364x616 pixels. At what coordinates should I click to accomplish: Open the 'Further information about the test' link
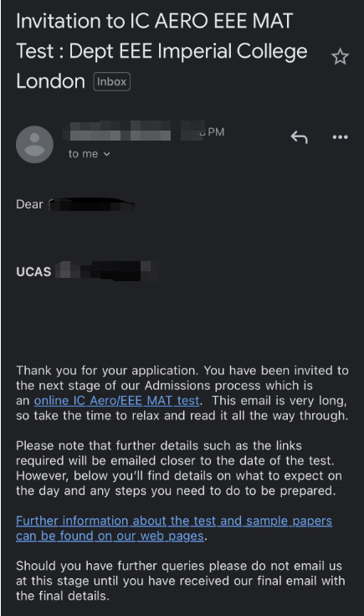174,528
